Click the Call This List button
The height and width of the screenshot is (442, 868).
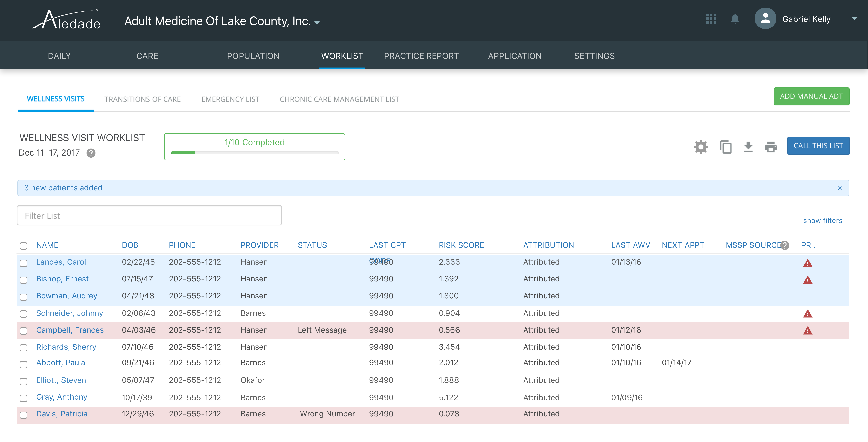pos(818,146)
